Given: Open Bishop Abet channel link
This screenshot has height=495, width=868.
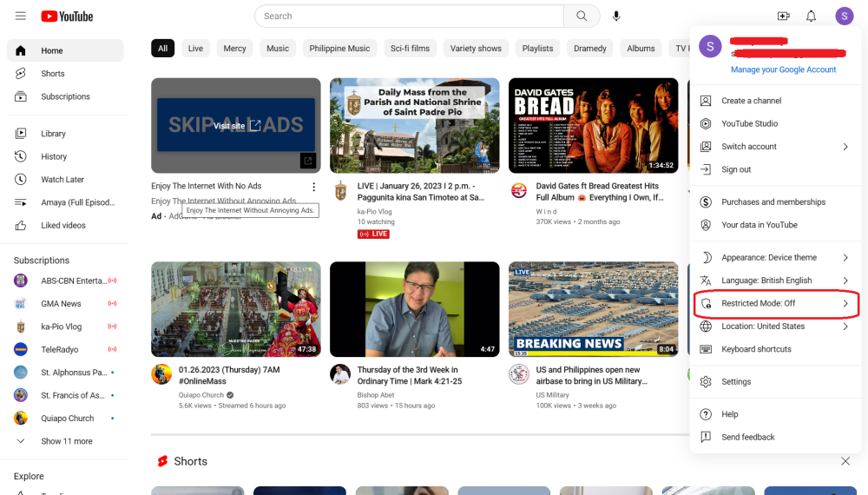Looking at the screenshot, I should coord(376,395).
